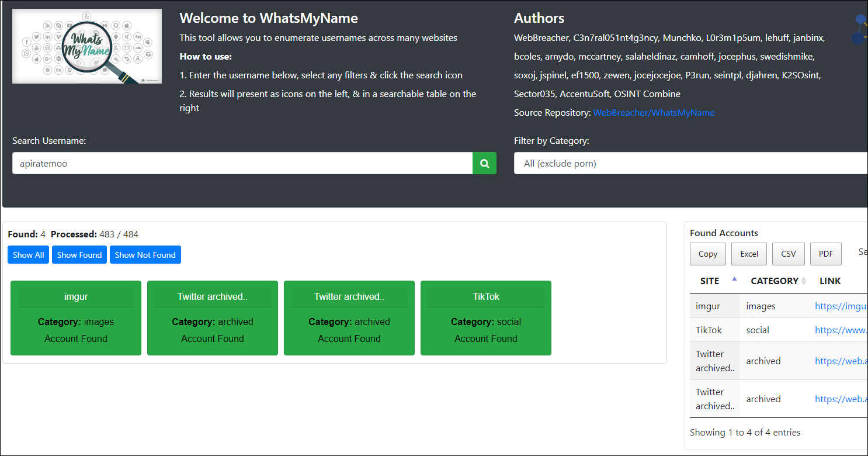Image resolution: width=868 pixels, height=456 pixels.
Task: Click the 'Authors' heading
Action: tap(539, 18)
